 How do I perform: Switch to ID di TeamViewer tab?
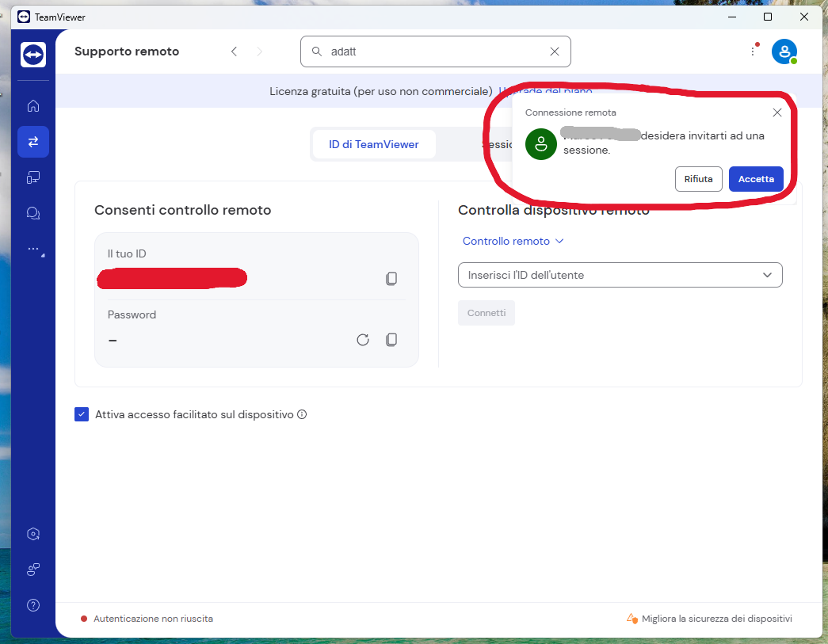point(374,144)
